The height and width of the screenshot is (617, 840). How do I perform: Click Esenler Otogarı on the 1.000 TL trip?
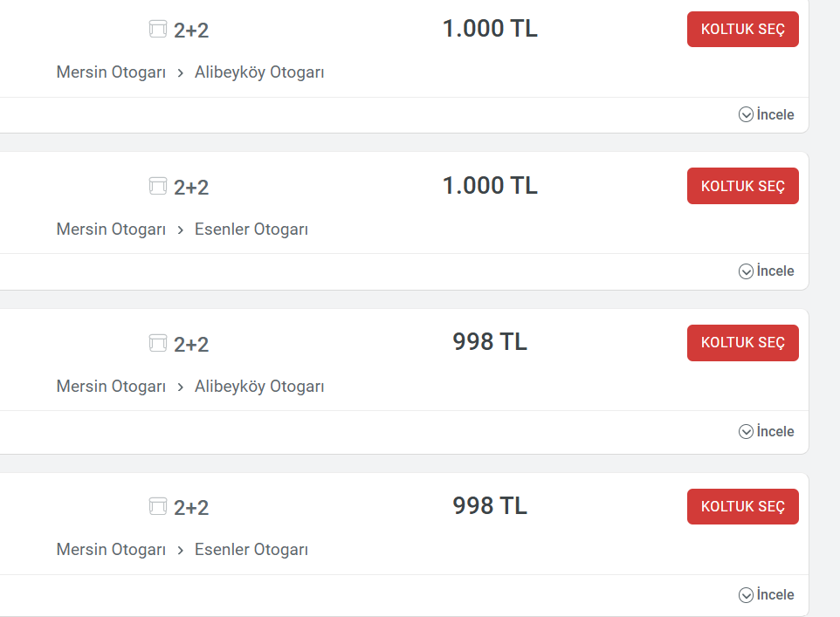tap(251, 230)
